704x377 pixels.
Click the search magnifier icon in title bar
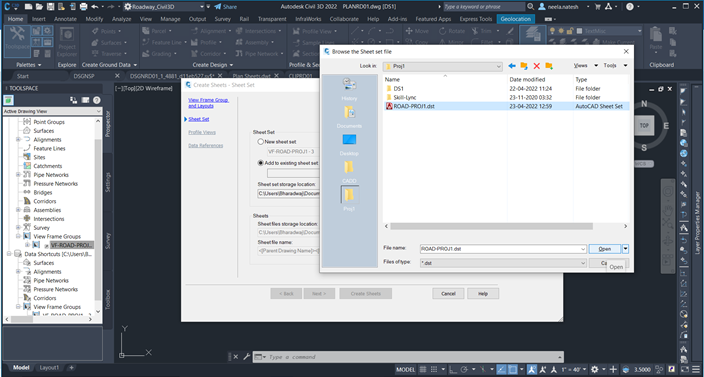[531, 7]
